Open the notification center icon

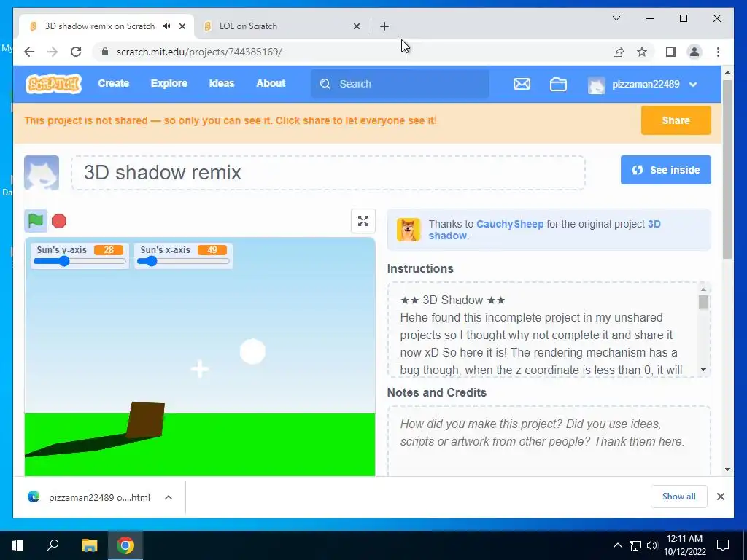(x=723, y=545)
